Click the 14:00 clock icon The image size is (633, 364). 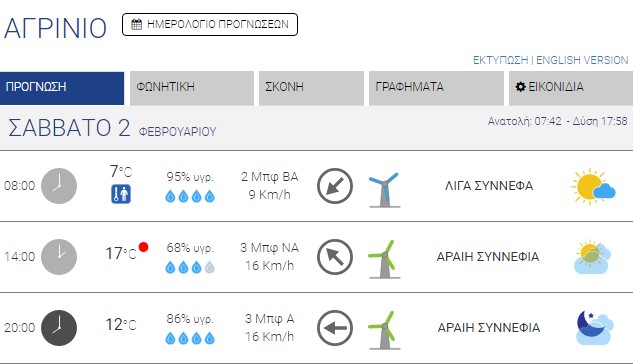59,257
